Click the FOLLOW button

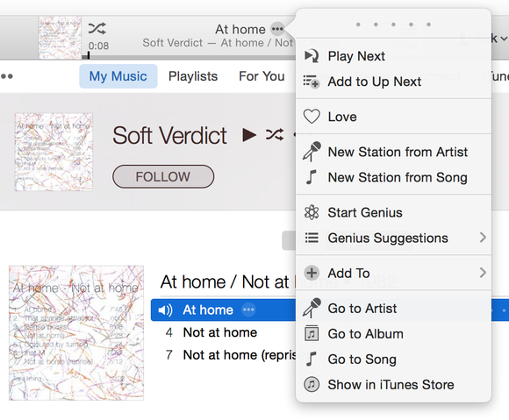163,177
